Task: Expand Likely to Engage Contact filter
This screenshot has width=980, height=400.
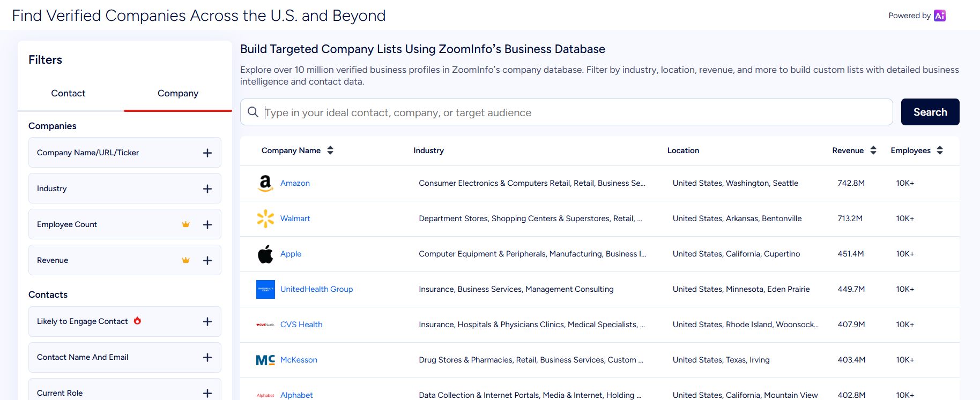Action: pos(207,321)
